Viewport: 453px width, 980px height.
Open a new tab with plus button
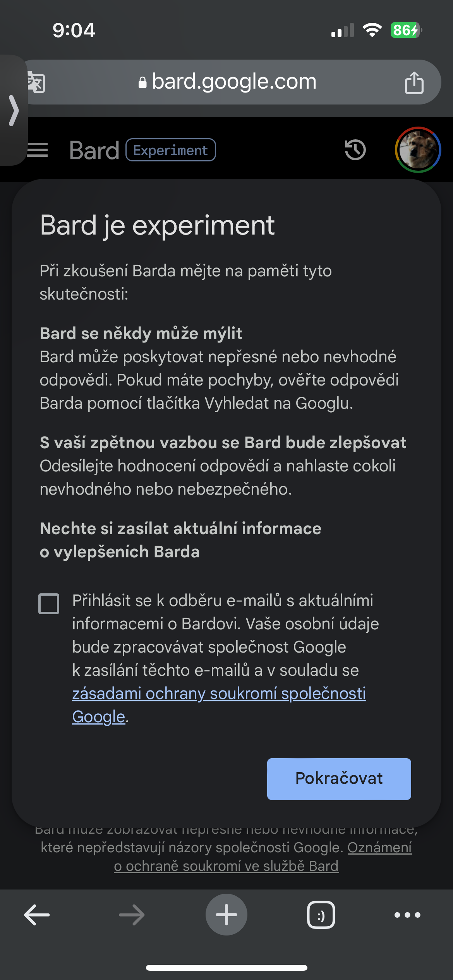tap(226, 915)
